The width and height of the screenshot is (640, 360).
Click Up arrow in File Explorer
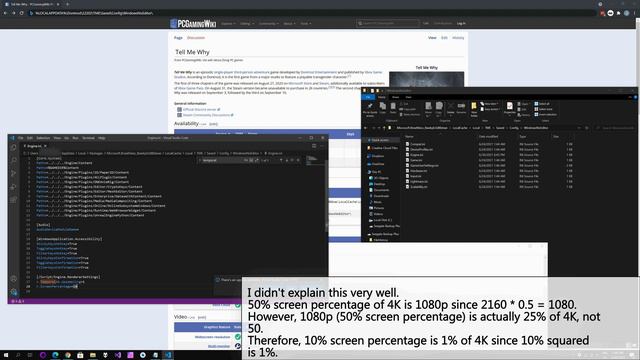pos(384,128)
